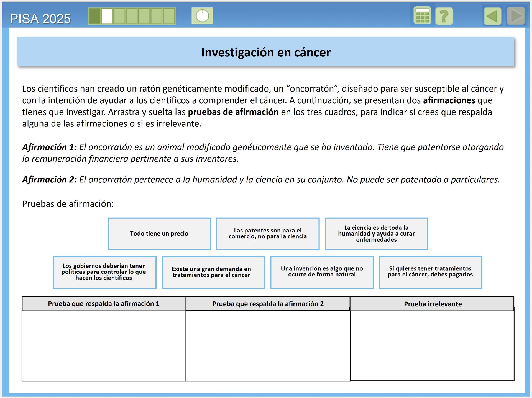Click the 'Prueba que respalda la afirmación 1' header
The height and width of the screenshot is (398, 532).
(x=104, y=304)
